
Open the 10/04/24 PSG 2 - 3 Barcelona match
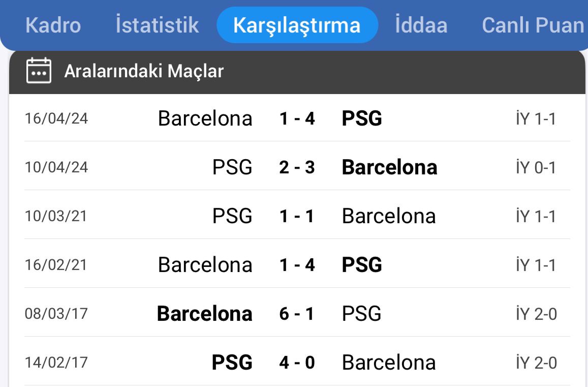pos(297,167)
